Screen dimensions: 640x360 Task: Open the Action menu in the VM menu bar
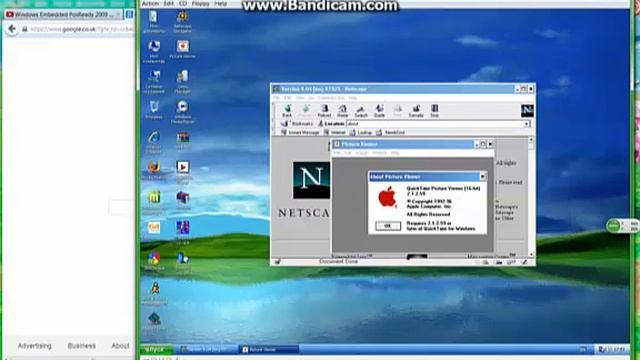pyautogui.click(x=150, y=3)
